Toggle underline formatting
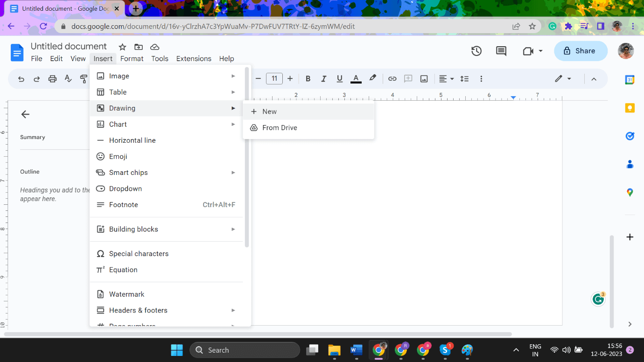This screenshot has height=362, width=644. pyautogui.click(x=339, y=78)
